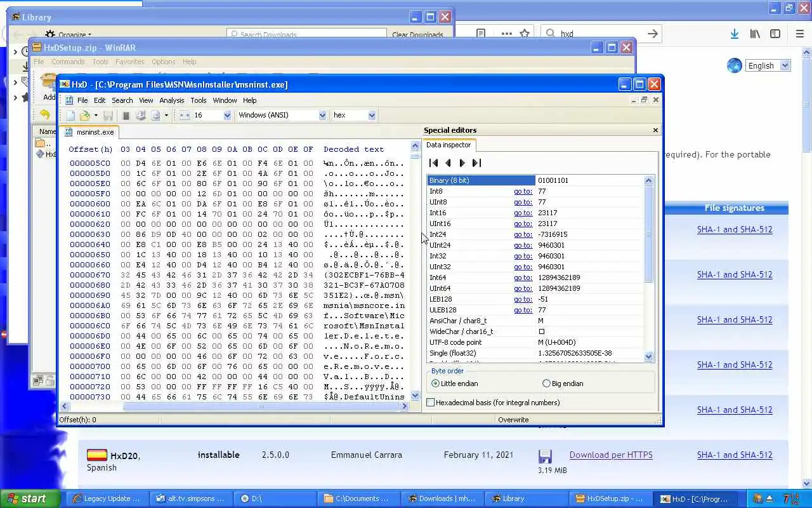Open the English language dropdown
Image resolution: width=812 pixels, height=508 pixels.
coord(767,65)
